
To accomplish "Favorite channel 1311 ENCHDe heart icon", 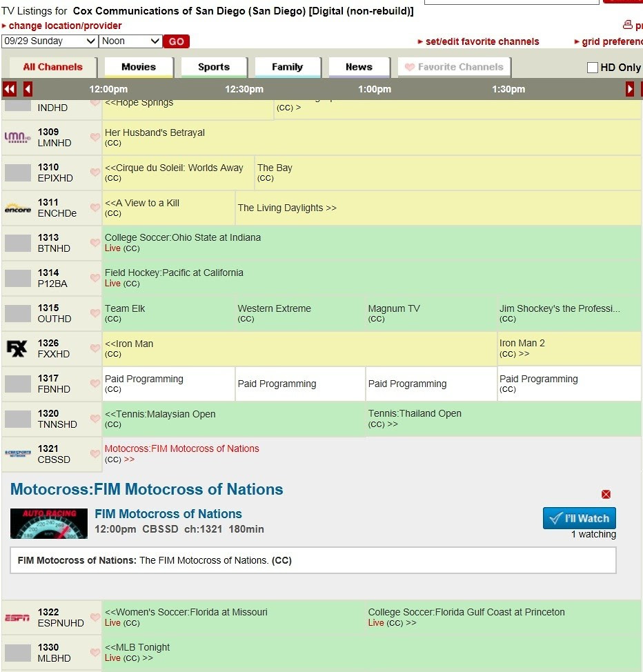I will pyautogui.click(x=95, y=208).
